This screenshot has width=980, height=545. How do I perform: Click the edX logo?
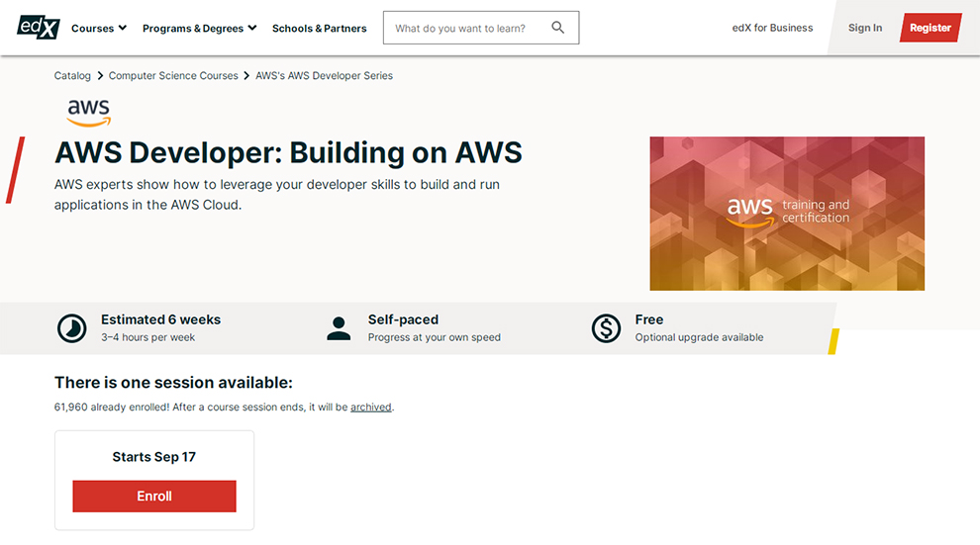pos(39,27)
